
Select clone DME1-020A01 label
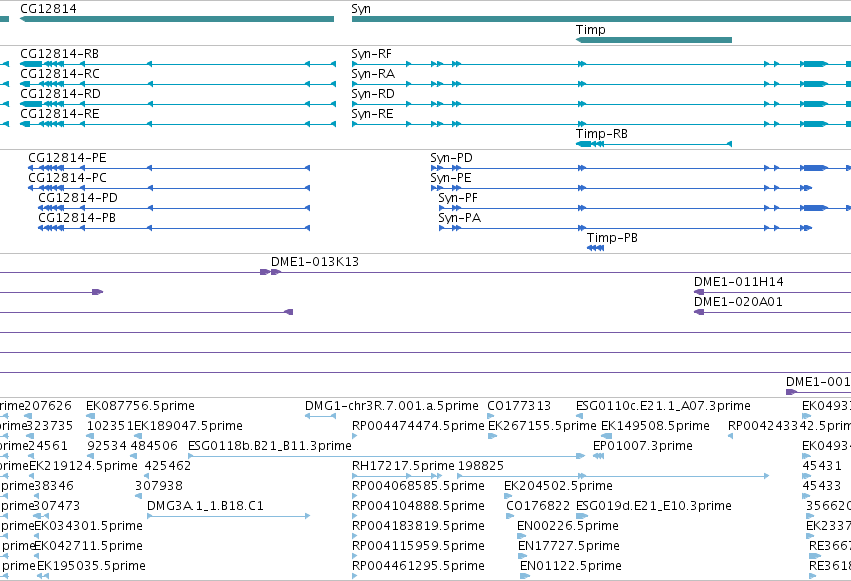coord(738,302)
